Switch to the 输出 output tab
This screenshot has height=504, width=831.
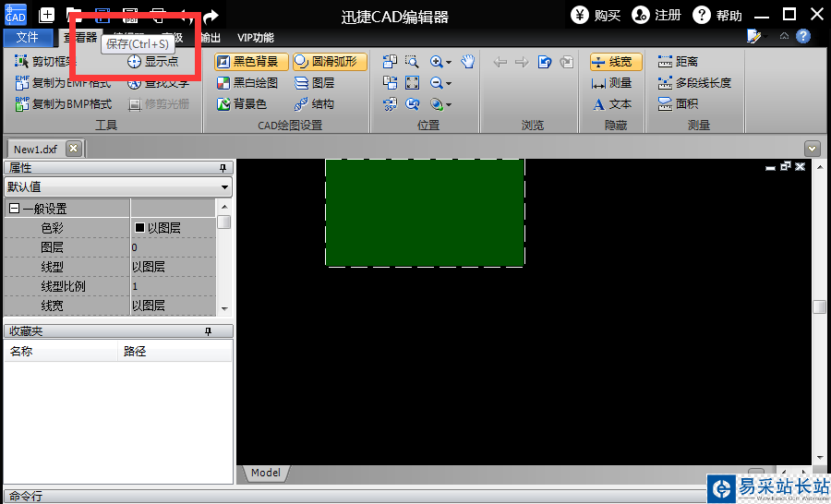pos(211,38)
